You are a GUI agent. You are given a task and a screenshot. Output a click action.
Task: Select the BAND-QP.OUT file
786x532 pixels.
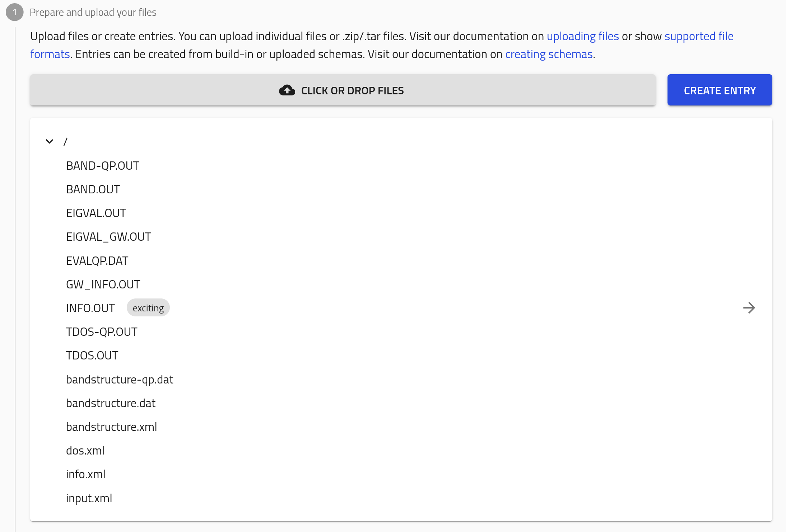pos(102,166)
